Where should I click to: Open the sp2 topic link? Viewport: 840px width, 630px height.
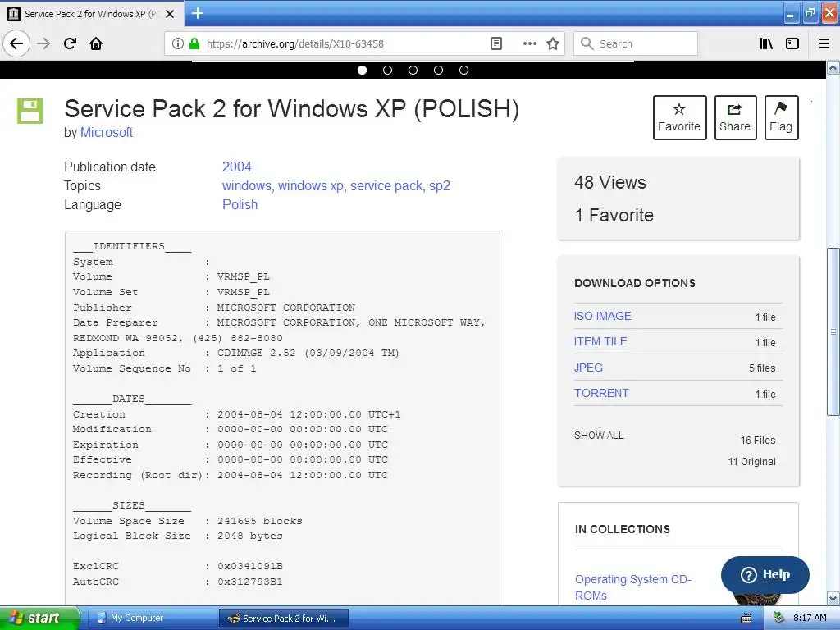point(440,185)
